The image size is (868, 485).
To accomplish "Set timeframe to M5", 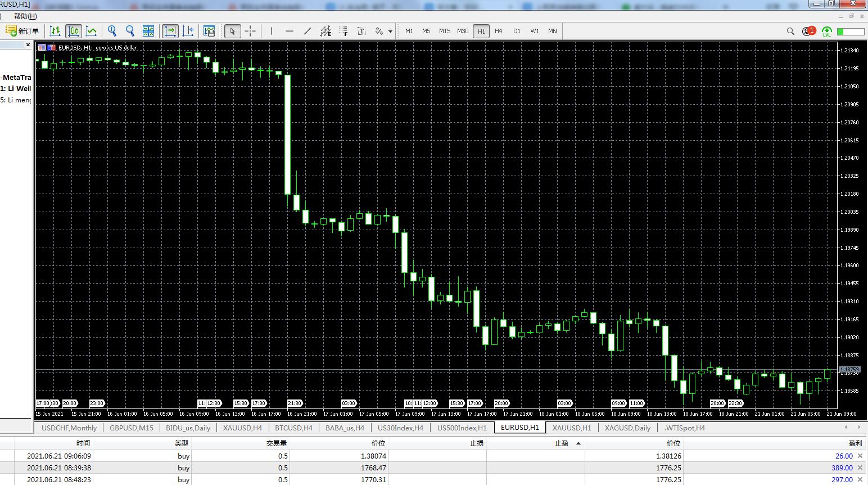I will (x=426, y=32).
